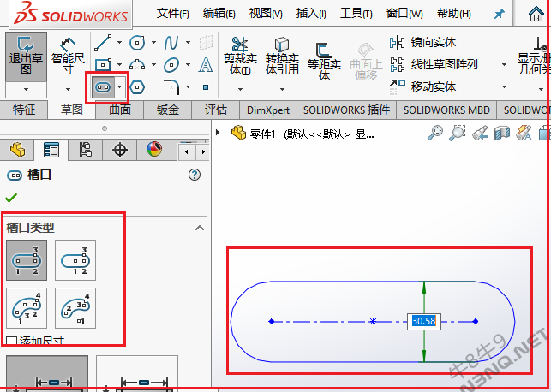Click Linear Sketch Pattern (线性草图阵列)
This screenshot has width=551, height=392.
[x=434, y=64]
